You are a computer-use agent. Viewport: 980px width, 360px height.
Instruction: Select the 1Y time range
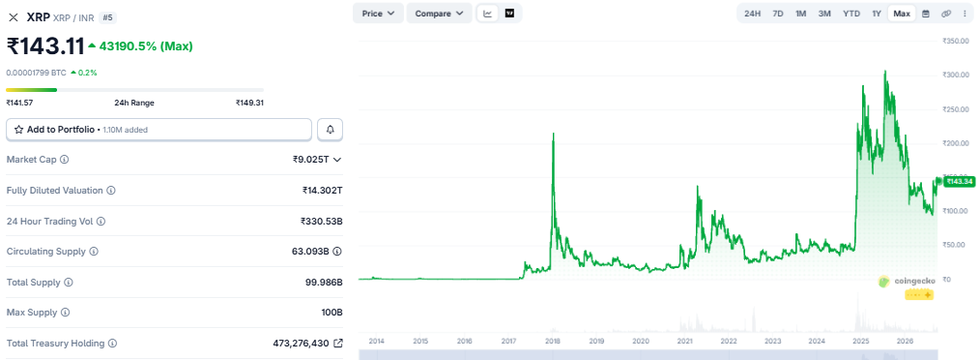(x=877, y=14)
